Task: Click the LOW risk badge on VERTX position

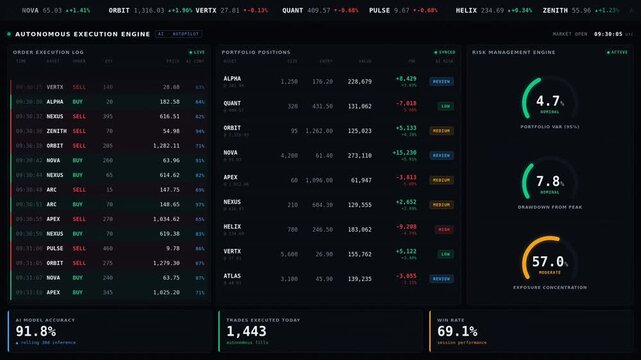Action: pos(445,254)
